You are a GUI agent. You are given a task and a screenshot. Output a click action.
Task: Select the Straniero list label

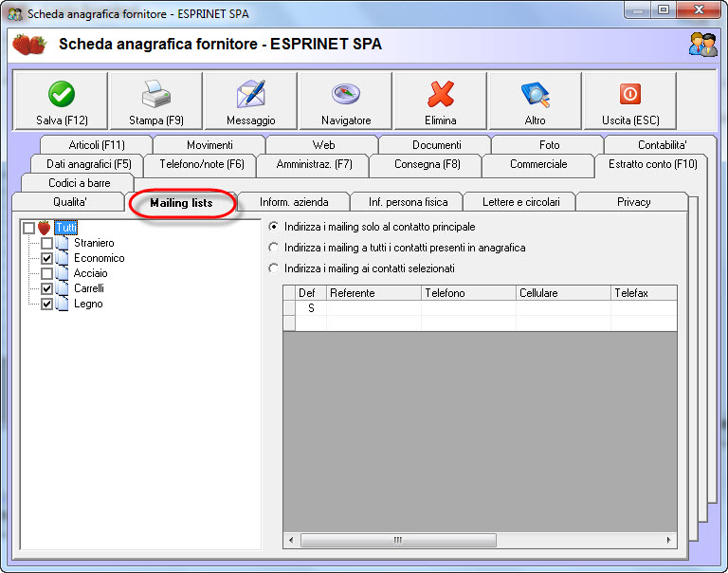click(94, 243)
